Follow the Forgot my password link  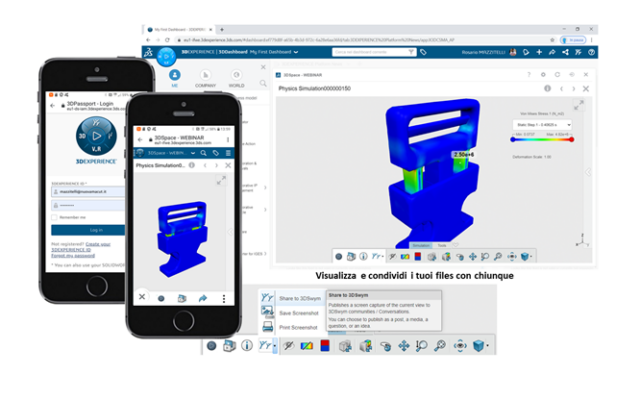click(x=73, y=256)
